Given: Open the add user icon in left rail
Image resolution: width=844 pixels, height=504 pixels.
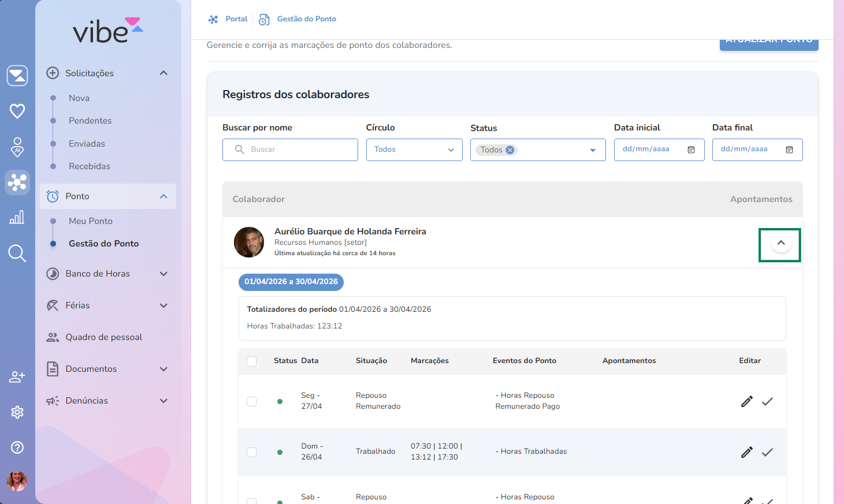Looking at the screenshot, I should 17,377.
